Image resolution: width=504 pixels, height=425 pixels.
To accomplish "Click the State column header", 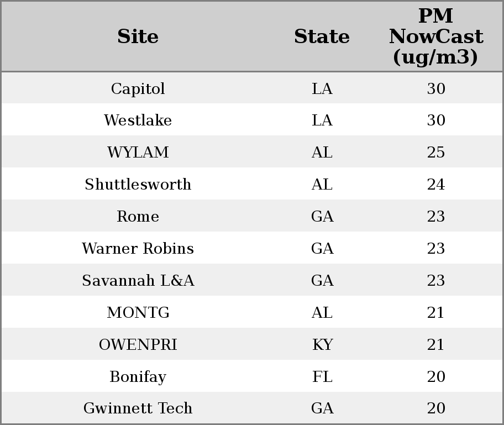I will point(322,36).
